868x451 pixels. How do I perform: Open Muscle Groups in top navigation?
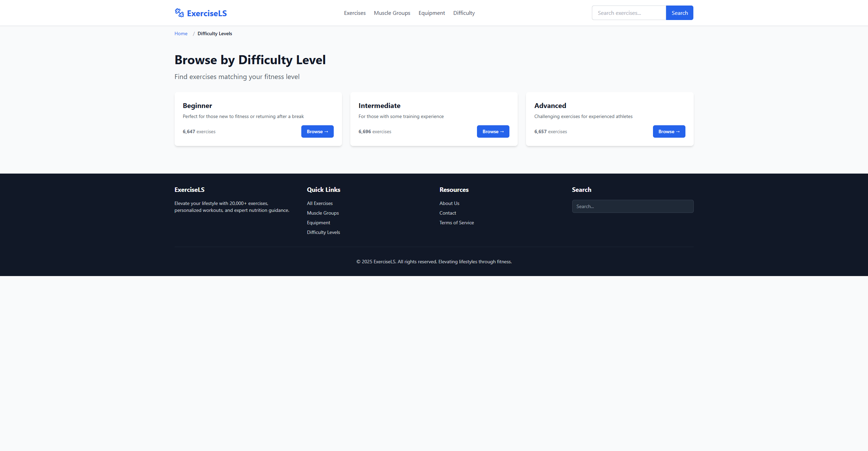392,13
